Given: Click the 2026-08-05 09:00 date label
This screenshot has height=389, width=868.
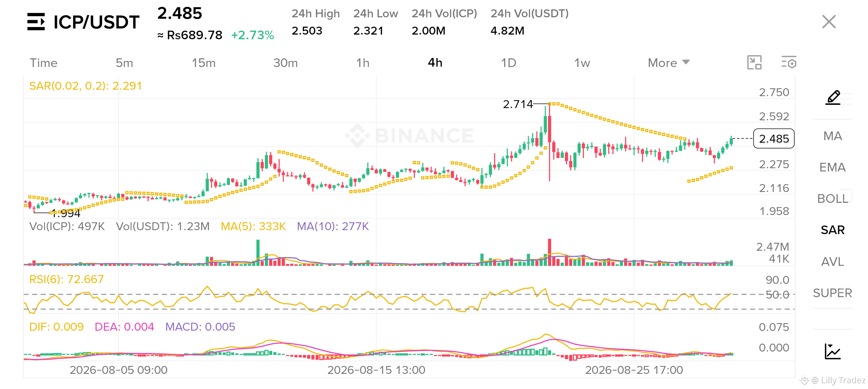Looking at the screenshot, I should pos(119,370).
